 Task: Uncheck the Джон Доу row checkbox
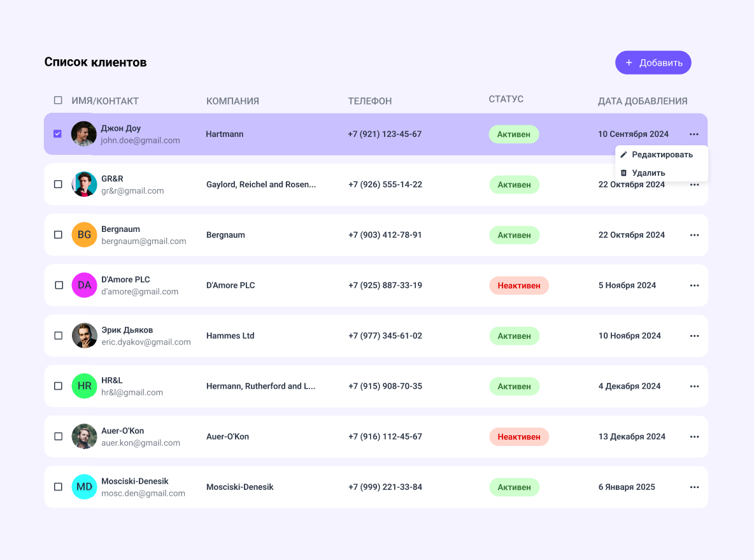coord(57,134)
